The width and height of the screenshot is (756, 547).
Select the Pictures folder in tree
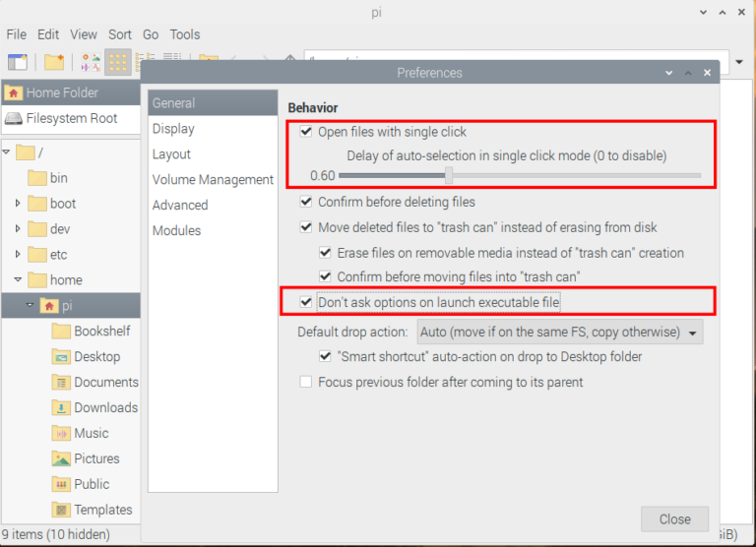[x=96, y=458]
